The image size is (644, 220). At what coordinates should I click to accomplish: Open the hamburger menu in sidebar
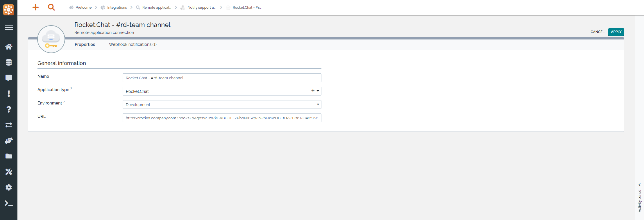click(9, 28)
